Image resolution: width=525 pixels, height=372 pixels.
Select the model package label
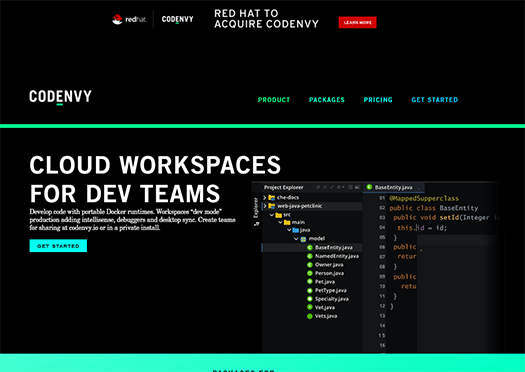[317, 239]
